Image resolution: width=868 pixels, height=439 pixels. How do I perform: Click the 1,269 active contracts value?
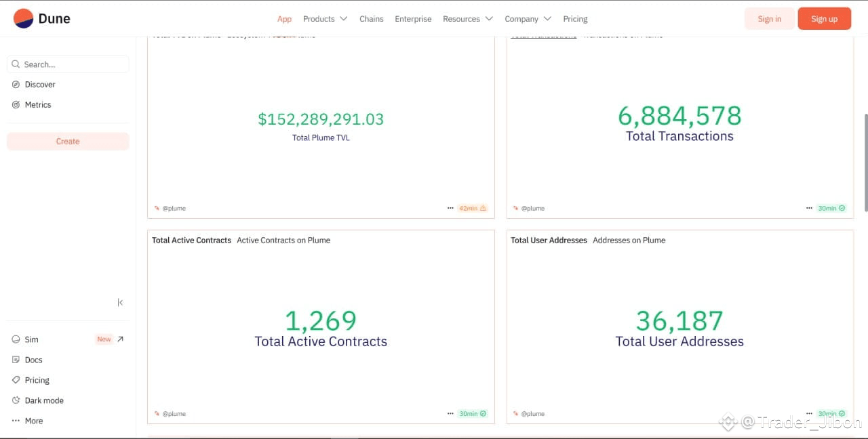point(321,320)
